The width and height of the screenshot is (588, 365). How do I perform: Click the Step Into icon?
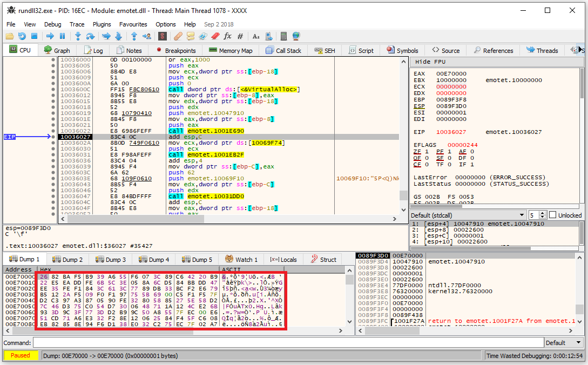click(x=78, y=36)
